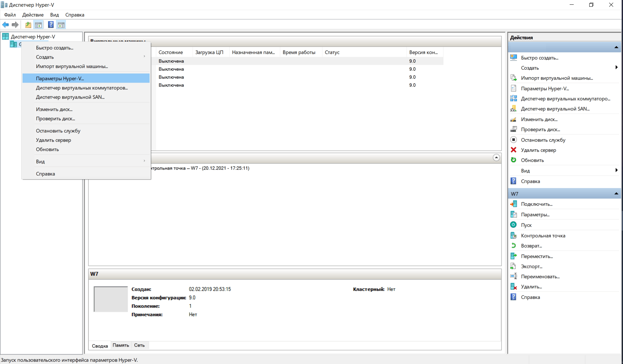Image resolution: width=623 pixels, height=364 pixels.
Task: Select Быстро создать… in context menu
Action: (86, 48)
